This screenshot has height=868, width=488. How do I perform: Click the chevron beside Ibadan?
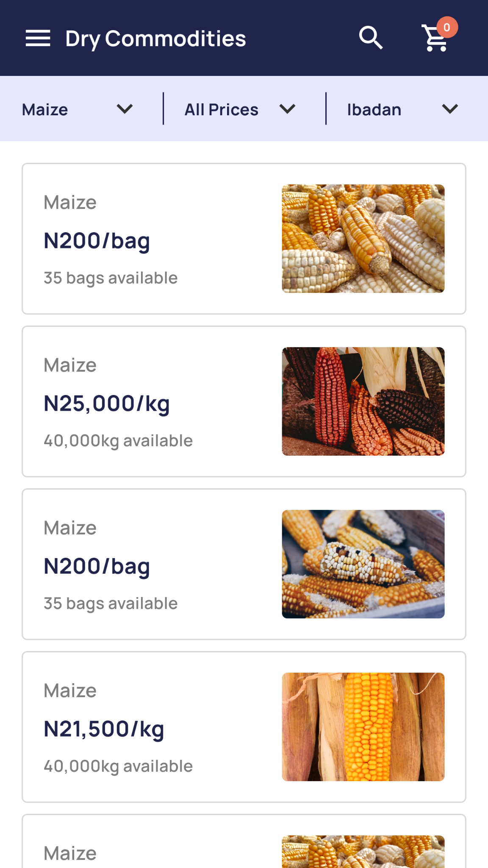(x=450, y=109)
